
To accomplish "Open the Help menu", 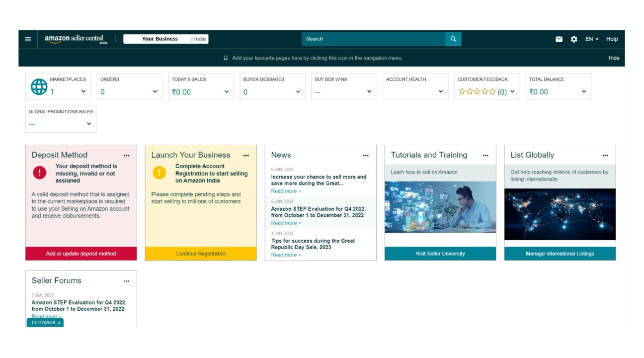I will point(612,39).
